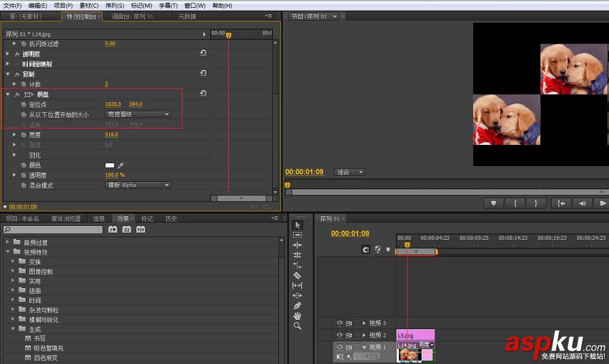Click timeline set unnumbered marker icon
The height and width of the screenshot is (364, 609).
[387, 250]
